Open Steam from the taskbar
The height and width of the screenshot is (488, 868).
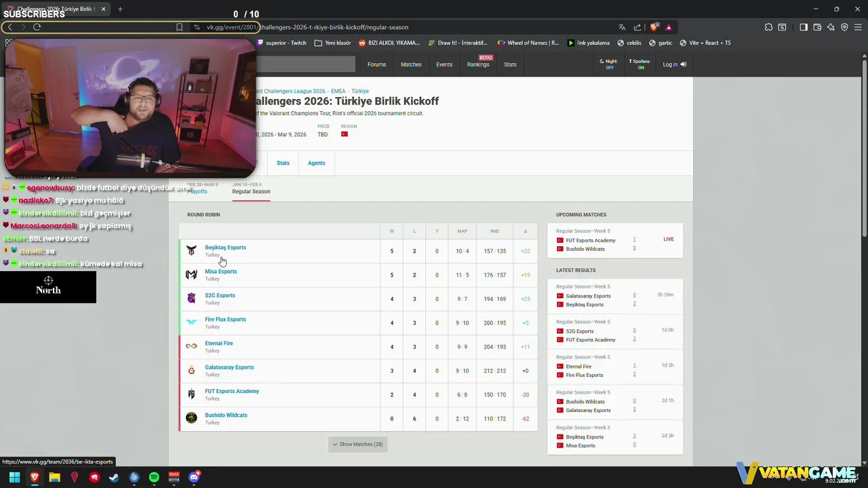(x=114, y=477)
